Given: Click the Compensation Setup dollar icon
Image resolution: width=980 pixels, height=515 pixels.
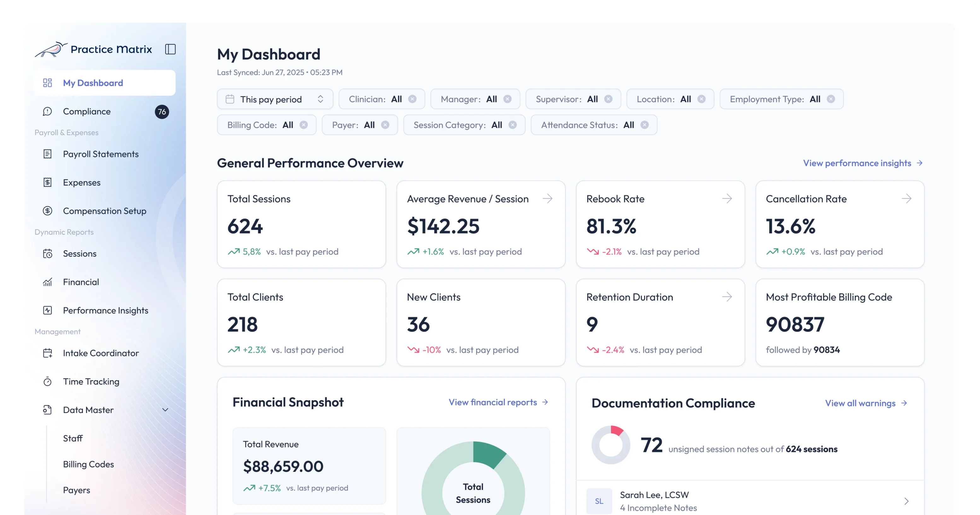Looking at the screenshot, I should 48,210.
